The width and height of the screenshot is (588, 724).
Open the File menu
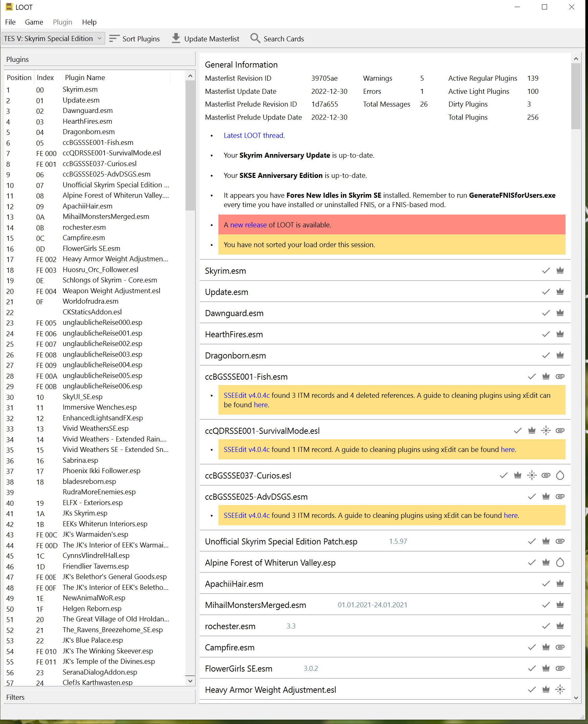10,22
